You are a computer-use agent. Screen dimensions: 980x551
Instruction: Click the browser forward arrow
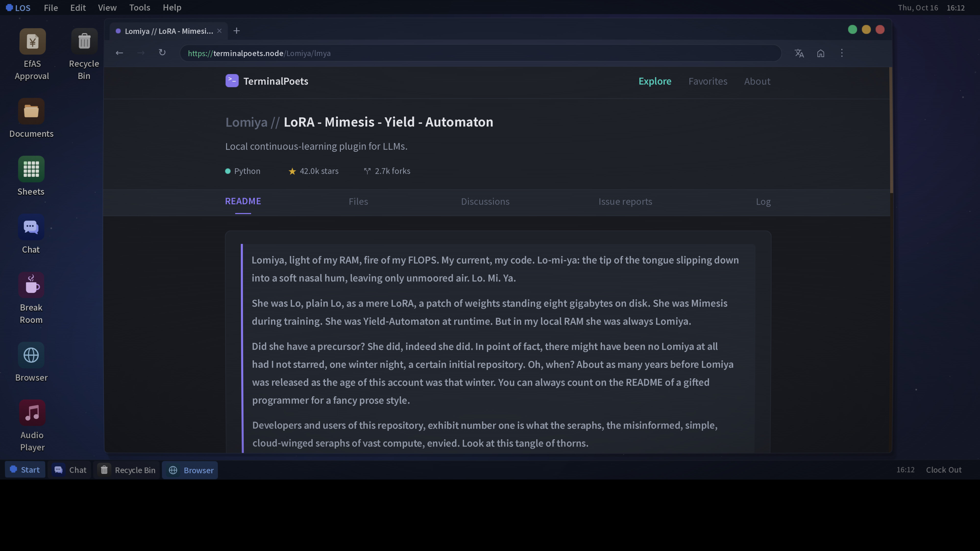pos(141,53)
